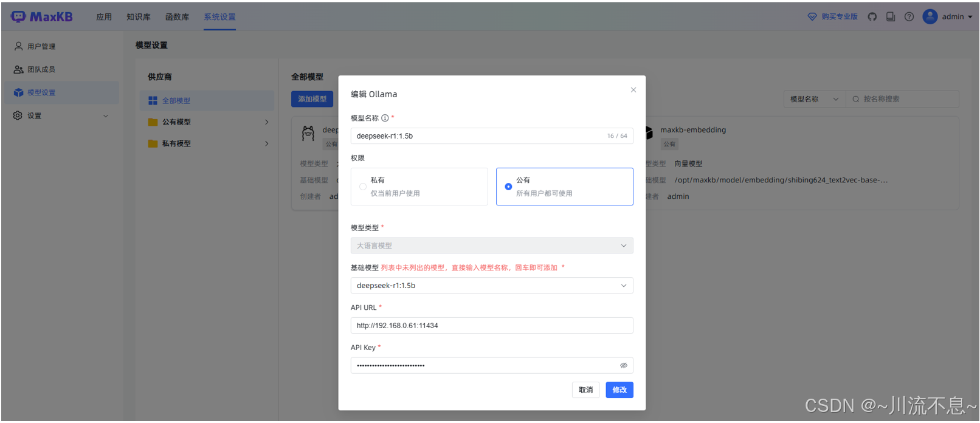Image resolution: width=980 pixels, height=423 pixels.
Task: Select 公有模型 in the supplier list
Action: tap(207, 122)
